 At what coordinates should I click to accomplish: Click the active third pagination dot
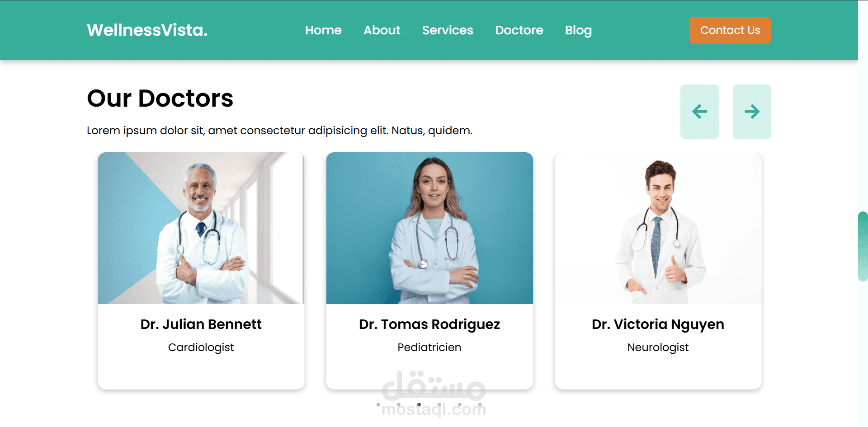click(x=419, y=404)
